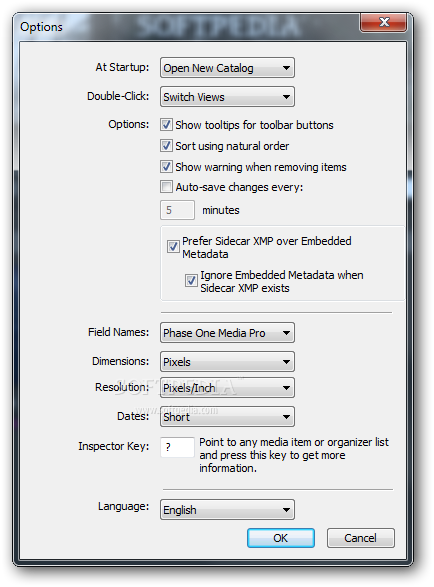Open the Double-Click action dropdown

pos(227,97)
